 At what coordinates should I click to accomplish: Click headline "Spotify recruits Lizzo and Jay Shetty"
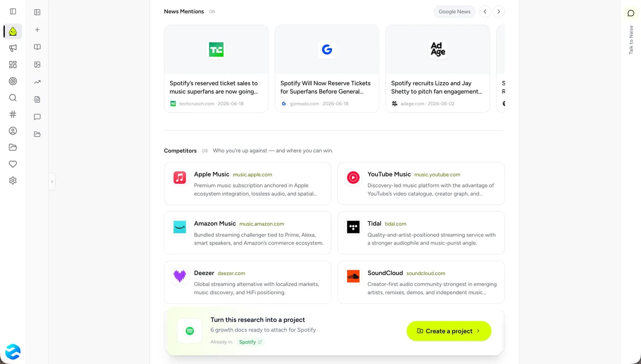pos(437,87)
